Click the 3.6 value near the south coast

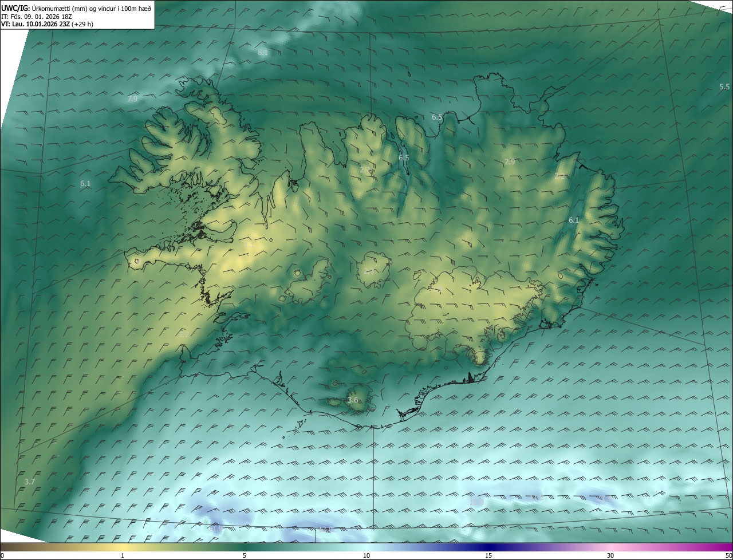pos(353,400)
